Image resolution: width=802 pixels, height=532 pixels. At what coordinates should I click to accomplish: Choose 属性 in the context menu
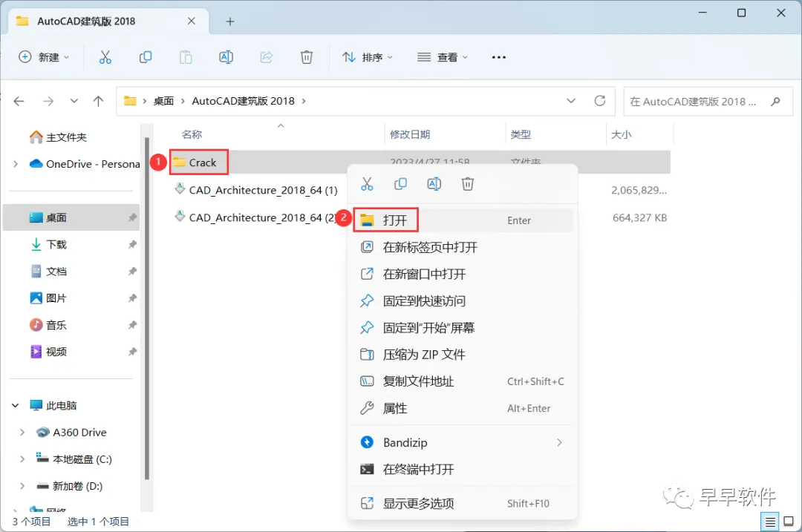[x=463, y=408]
